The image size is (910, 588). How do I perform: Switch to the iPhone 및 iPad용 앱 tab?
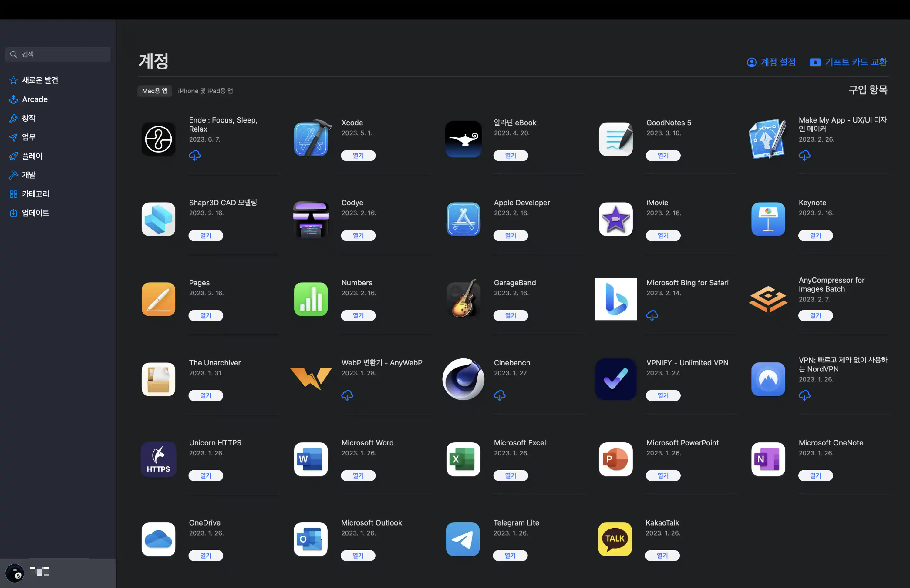pos(205,91)
